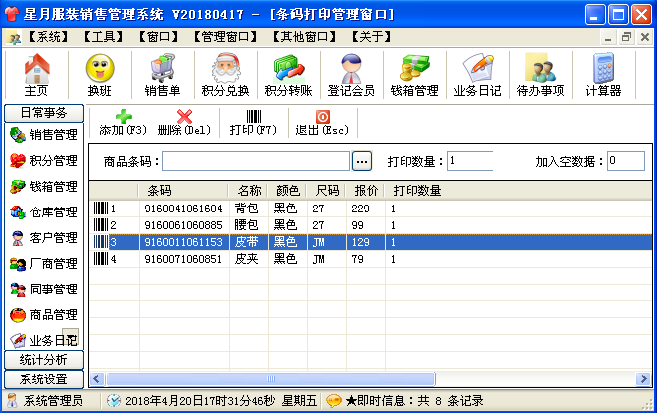Select barcode 9160011061153 row
The width and height of the screenshot is (657, 413).
tap(371, 242)
